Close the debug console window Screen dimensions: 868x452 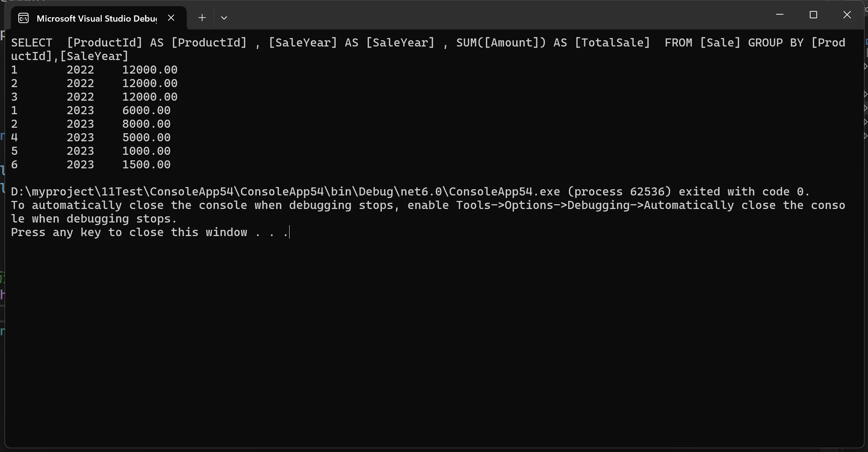point(847,15)
